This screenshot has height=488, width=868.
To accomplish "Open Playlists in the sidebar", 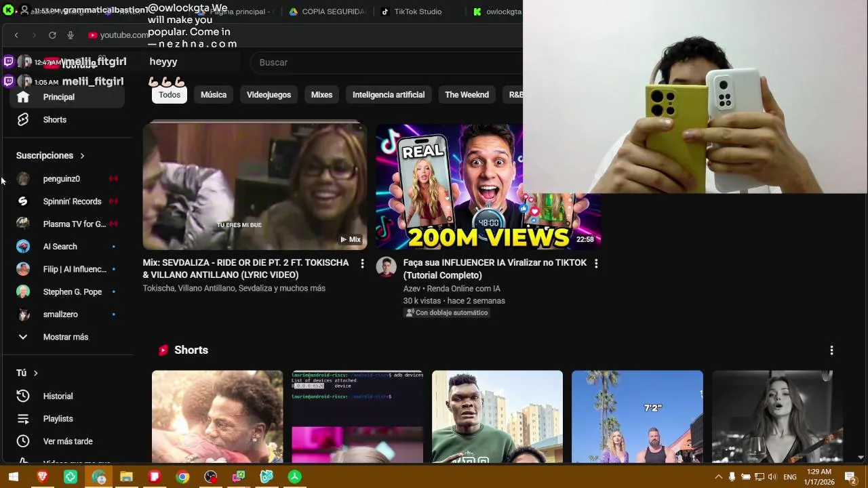I will (x=68, y=419).
